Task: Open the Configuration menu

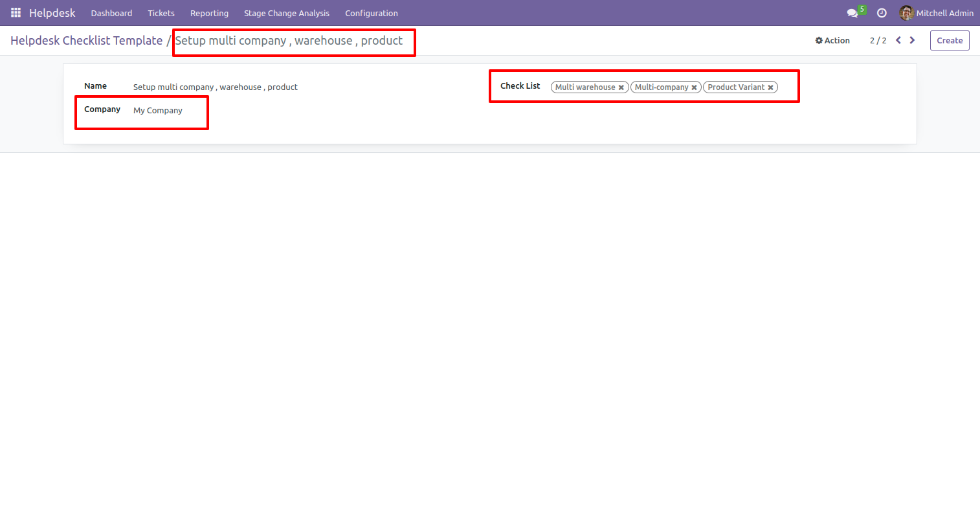Action: coord(372,13)
